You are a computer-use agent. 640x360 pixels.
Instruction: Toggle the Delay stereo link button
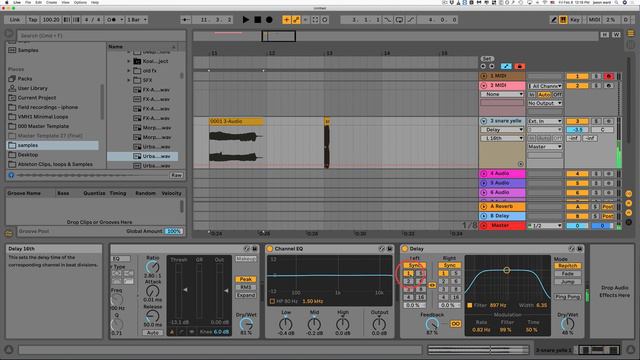432,285
